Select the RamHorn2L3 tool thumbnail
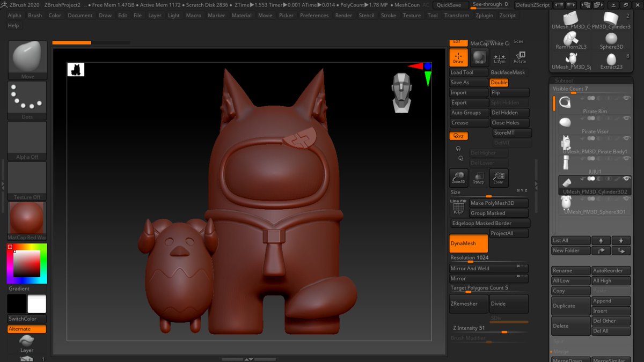 coord(570,40)
